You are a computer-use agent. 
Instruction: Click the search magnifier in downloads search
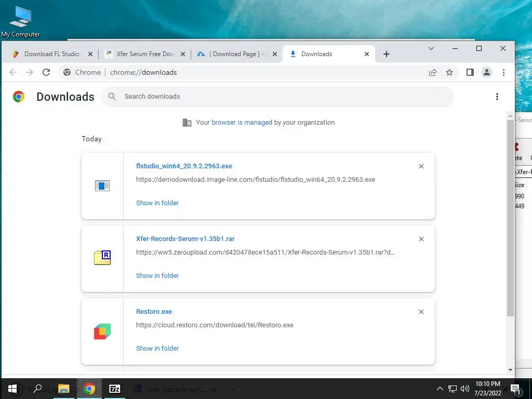112,97
